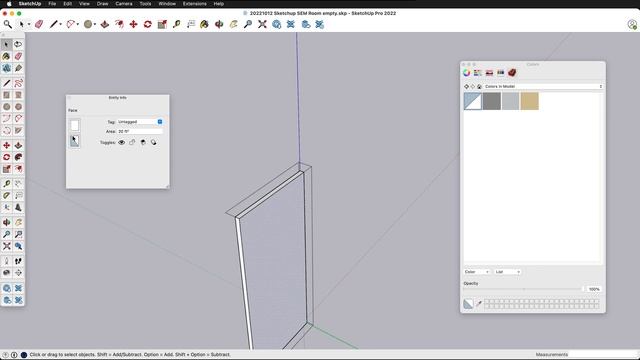Image resolution: width=640 pixels, height=360 pixels.
Task: Click the credits icon in status bar
Action: (x=14, y=355)
